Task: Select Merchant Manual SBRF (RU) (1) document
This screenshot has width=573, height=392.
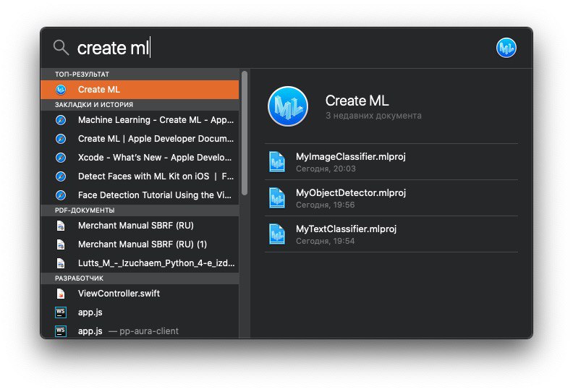Action: [x=140, y=244]
